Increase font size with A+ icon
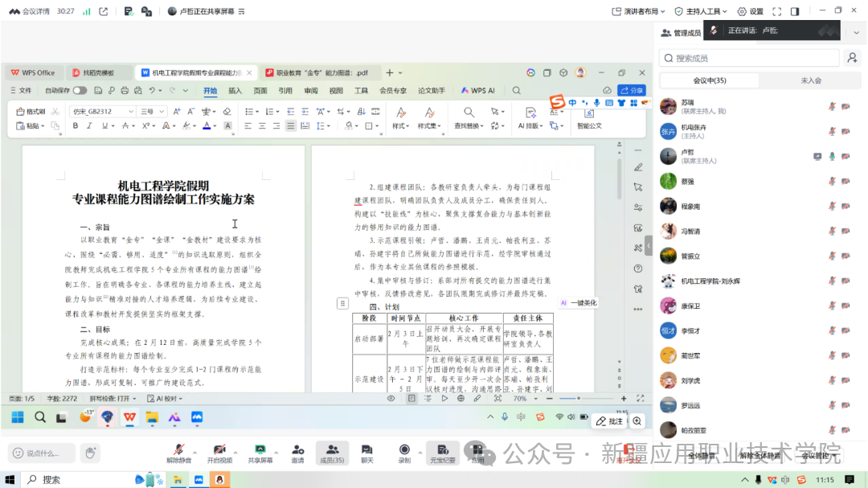 pos(177,111)
